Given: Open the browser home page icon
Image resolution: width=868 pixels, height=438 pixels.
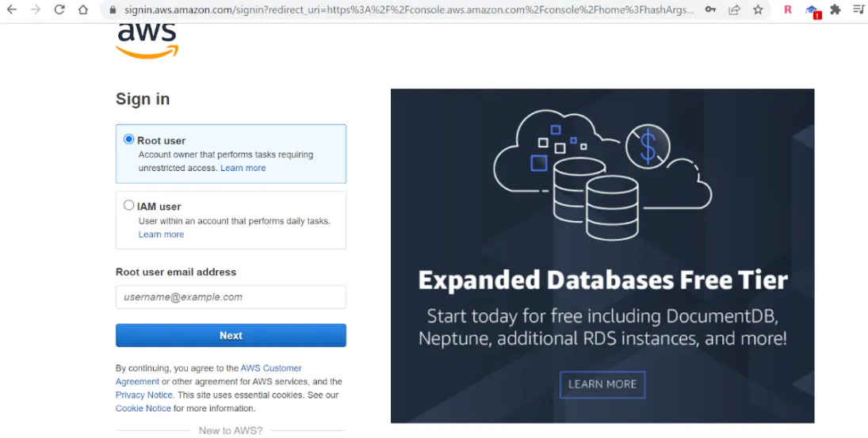Looking at the screenshot, I should click(x=83, y=10).
